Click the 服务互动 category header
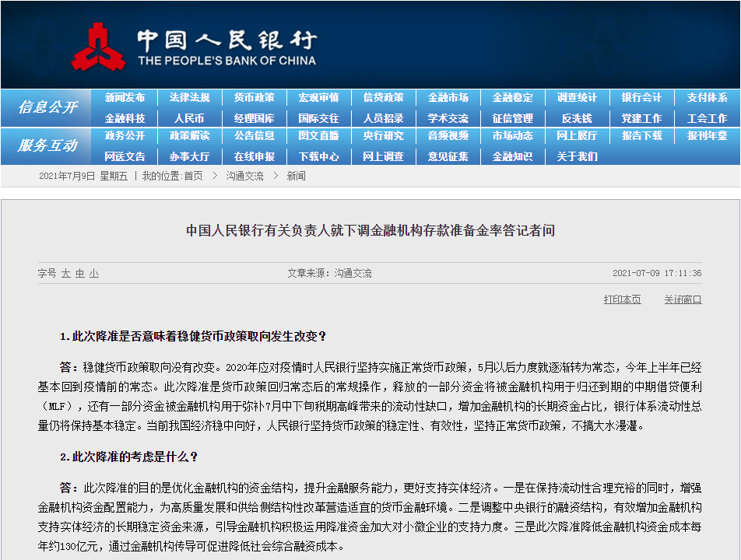This screenshot has width=741, height=560. coord(47,146)
